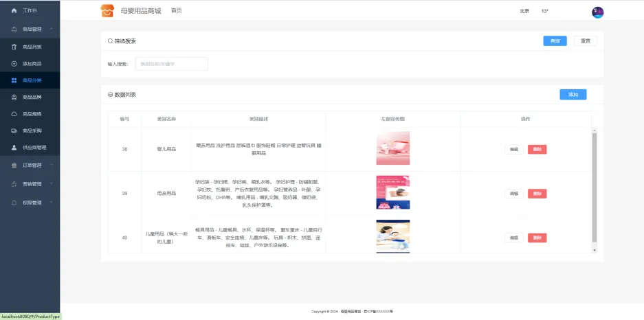Screen dimensions: 644x320
Task: Collapse the 商品管理 menu group
Action: click(52, 29)
